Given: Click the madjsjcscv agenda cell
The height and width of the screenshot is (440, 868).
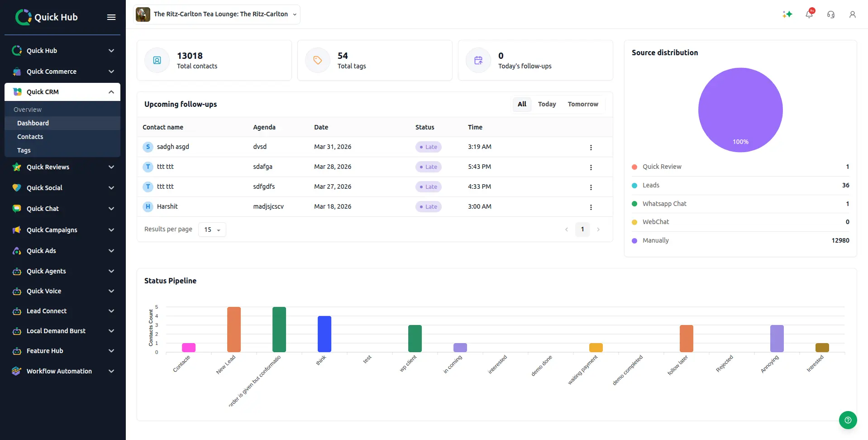Looking at the screenshot, I should click(x=268, y=206).
